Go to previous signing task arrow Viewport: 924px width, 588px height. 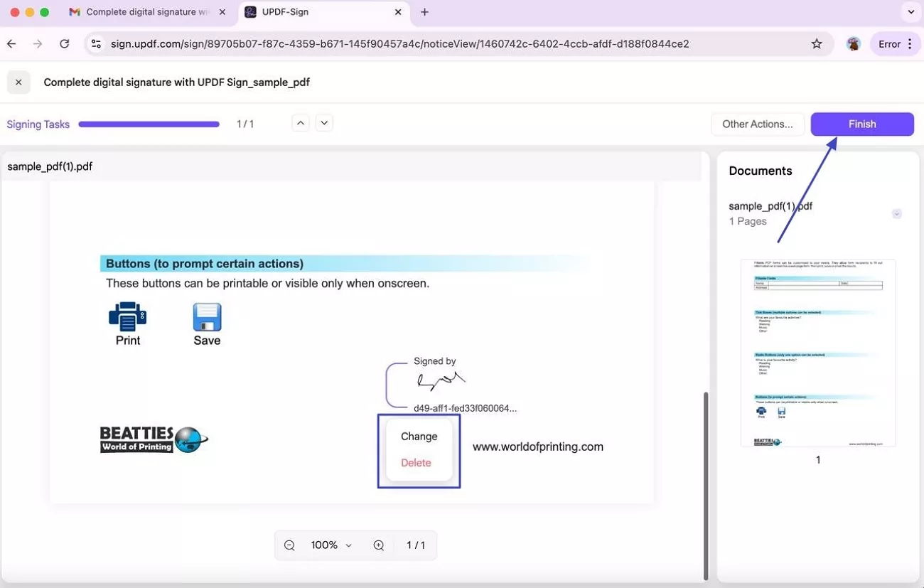click(x=301, y=123)
